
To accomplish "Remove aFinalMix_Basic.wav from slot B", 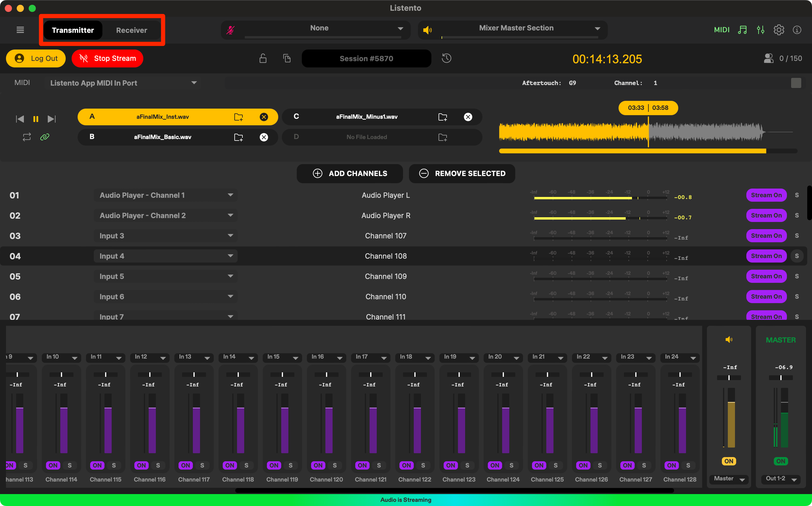I will [264, 137].
